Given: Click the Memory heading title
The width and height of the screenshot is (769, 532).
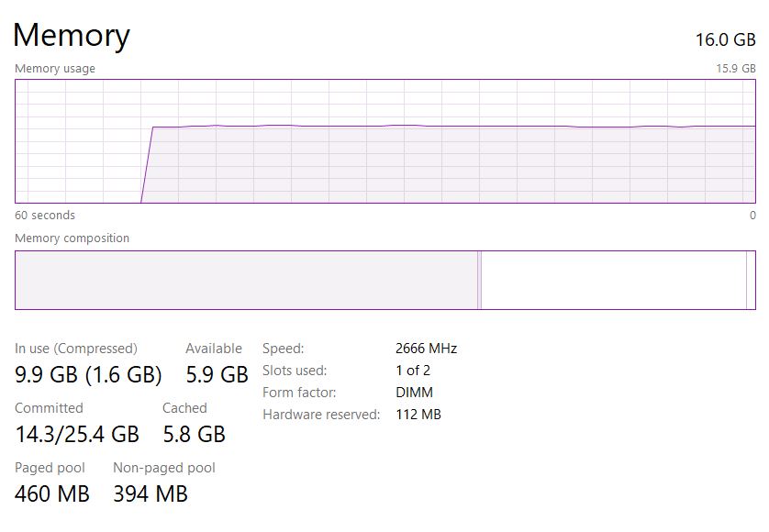Looking at the screenshot, I should pos(72,35).
